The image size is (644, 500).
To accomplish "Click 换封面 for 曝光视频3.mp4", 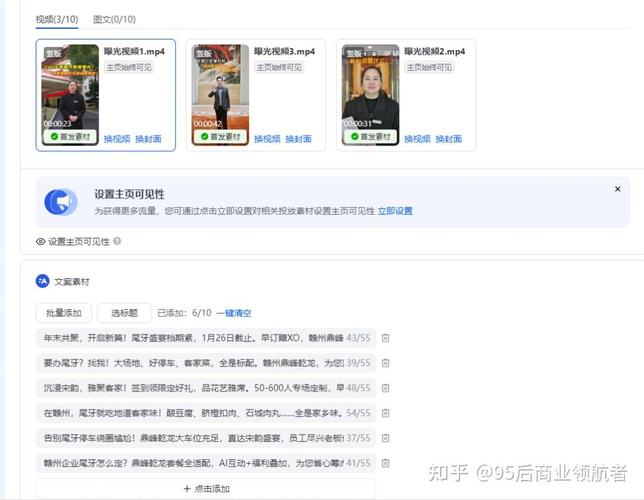I will [298, 139].
